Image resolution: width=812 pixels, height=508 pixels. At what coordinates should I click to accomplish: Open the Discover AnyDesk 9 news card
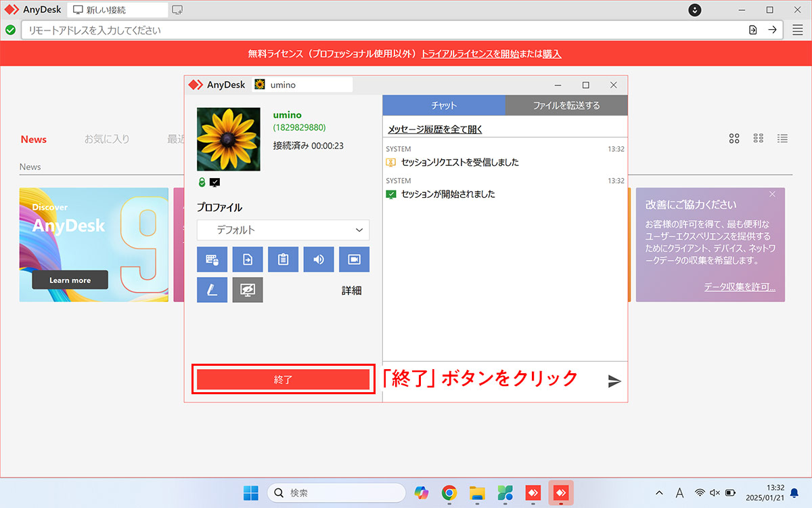(x=93, y=245)
